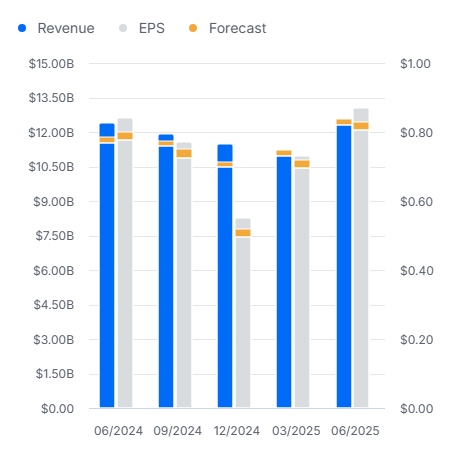This screenshot has width=467, height=455.
Task: Click the 12/2024 x-axis label
Action: (x=237, y=431)
